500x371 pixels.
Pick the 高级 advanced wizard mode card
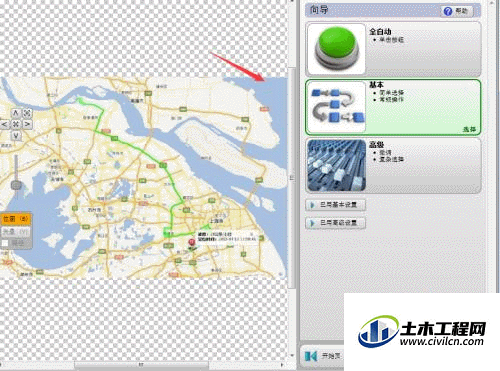coord(393,166)
